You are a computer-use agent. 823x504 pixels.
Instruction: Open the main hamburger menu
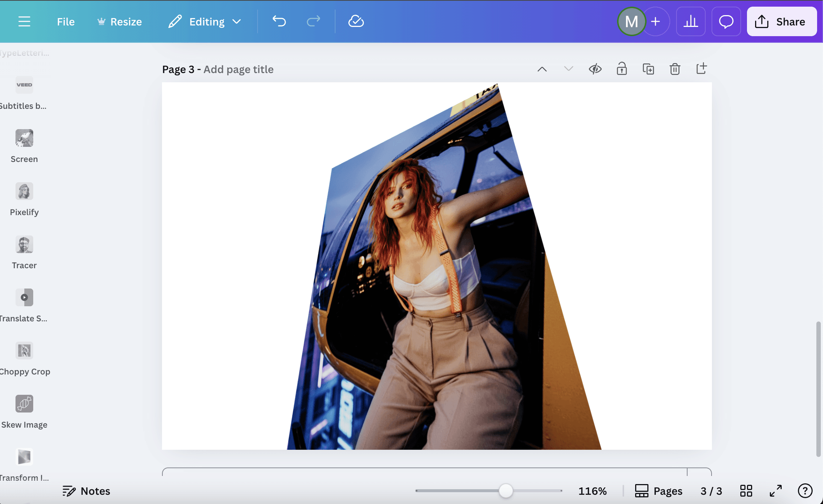24,21
